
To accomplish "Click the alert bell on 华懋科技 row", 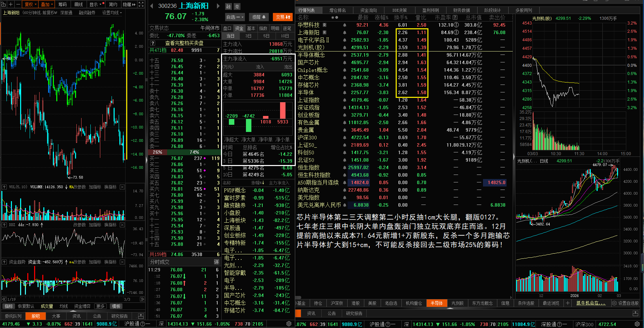I will tap(345, 25).
